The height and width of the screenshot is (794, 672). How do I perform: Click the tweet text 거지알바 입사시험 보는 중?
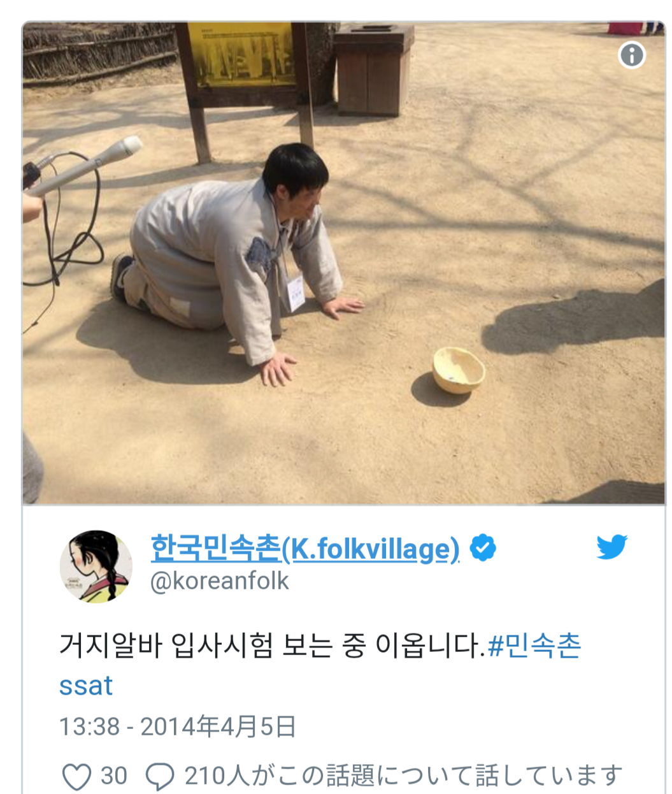coord(212,646)
